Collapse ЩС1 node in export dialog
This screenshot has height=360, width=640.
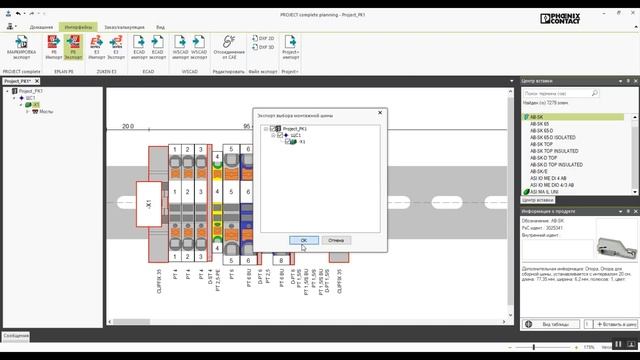(273, 136)
